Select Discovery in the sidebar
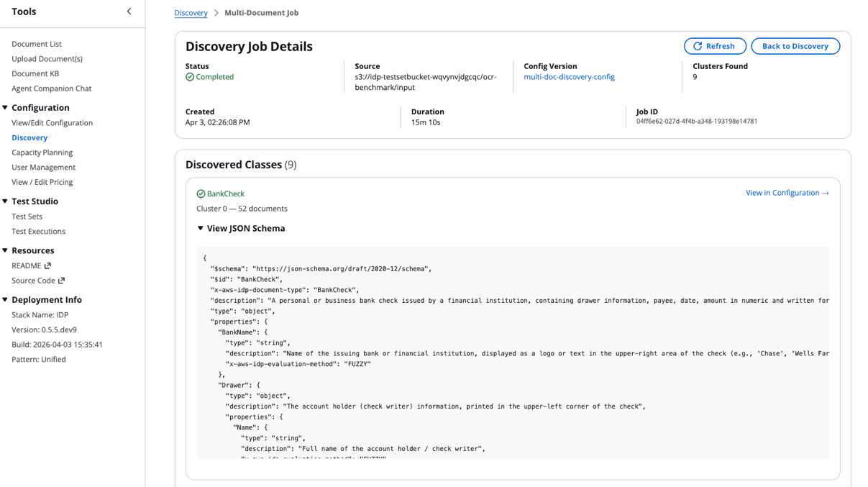 click(29, 137)
